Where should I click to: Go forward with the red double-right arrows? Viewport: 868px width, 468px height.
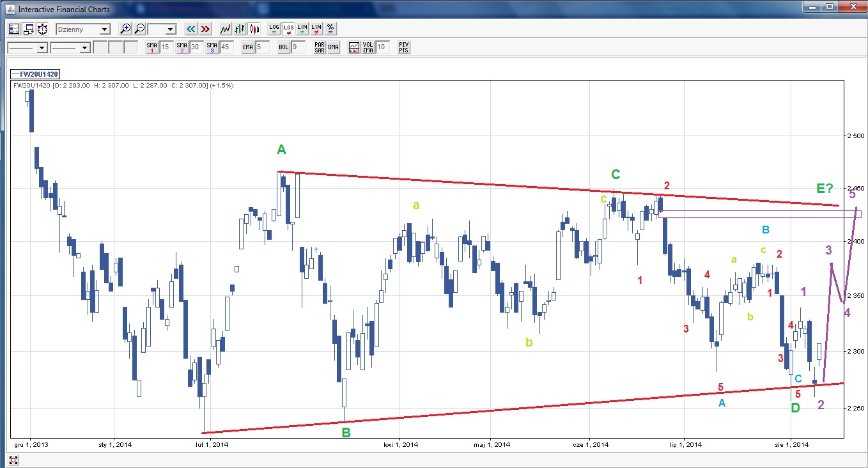pos(205,29)
